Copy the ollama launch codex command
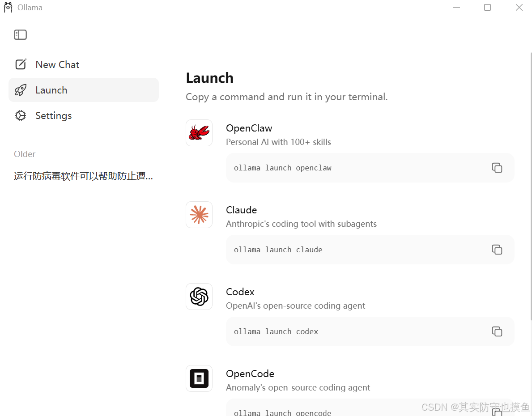The image size is (532, 416). pyautogui.click(x=497, y=331)
